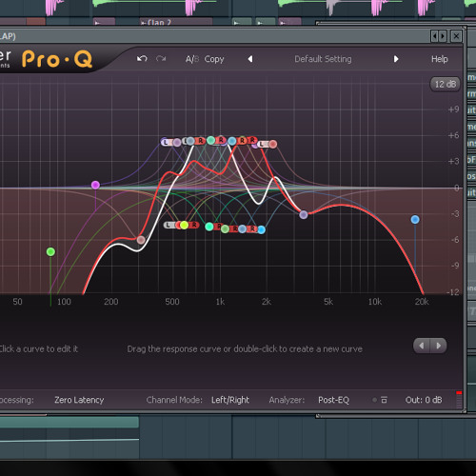Select the teal node in the upper boost row
This screenshot has width=476, height=476.
tap(210, 140)
